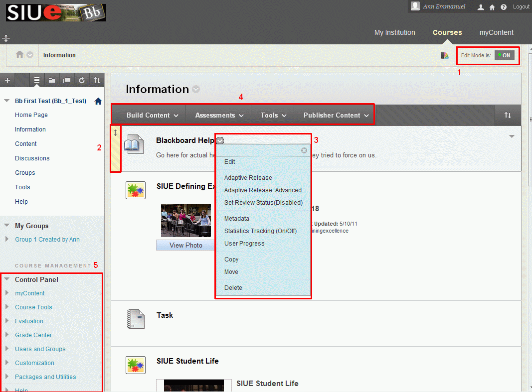Click the help question mark icon
532x392 pixels.
pos(504,7)
